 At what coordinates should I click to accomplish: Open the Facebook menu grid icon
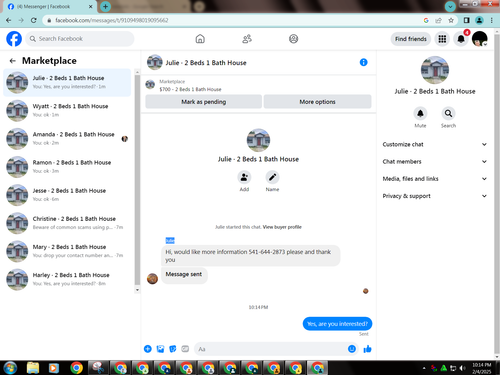coord(442,39)
